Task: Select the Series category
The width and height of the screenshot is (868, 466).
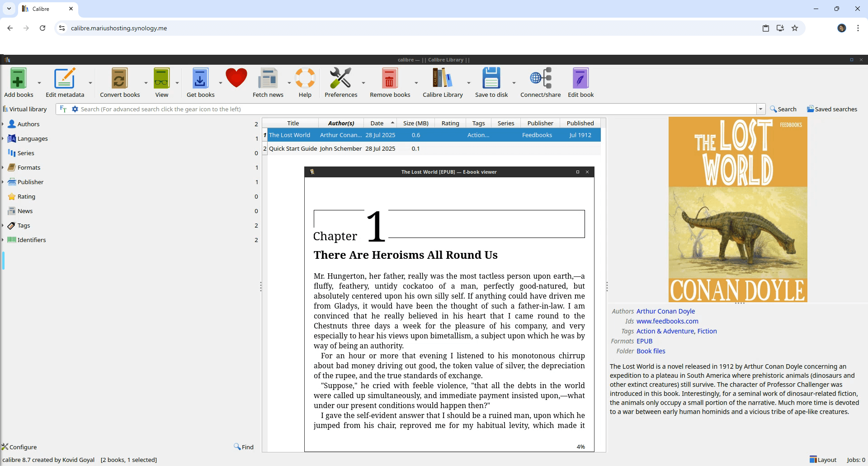Action: pos(26,153)
